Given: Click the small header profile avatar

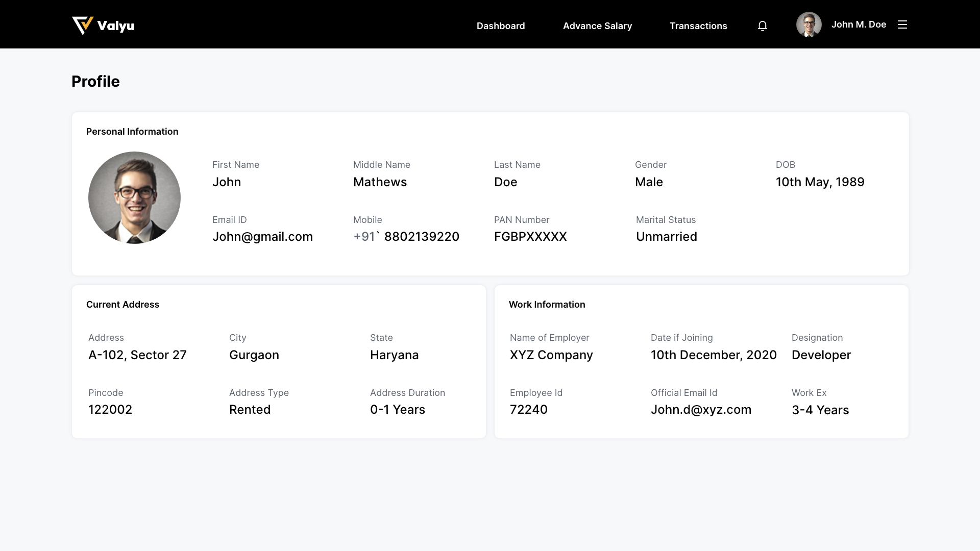Looking at the screenshot, I should click(808, 24).
